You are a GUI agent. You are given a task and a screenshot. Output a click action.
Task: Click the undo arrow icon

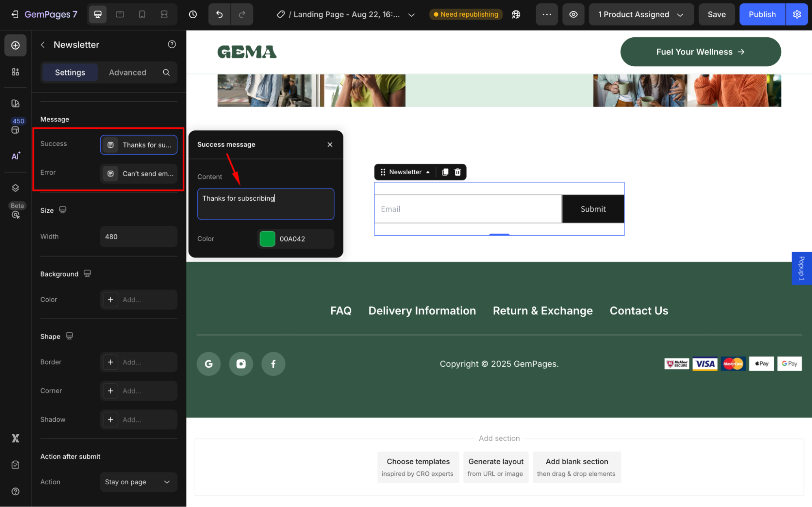(219, 15)
